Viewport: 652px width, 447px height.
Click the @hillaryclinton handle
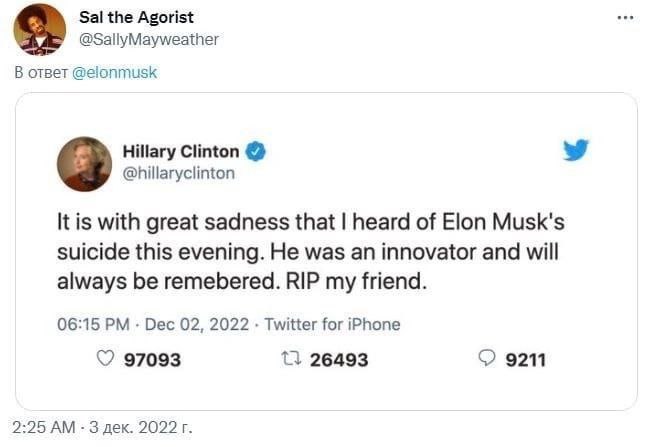click(x=179, y=173)
